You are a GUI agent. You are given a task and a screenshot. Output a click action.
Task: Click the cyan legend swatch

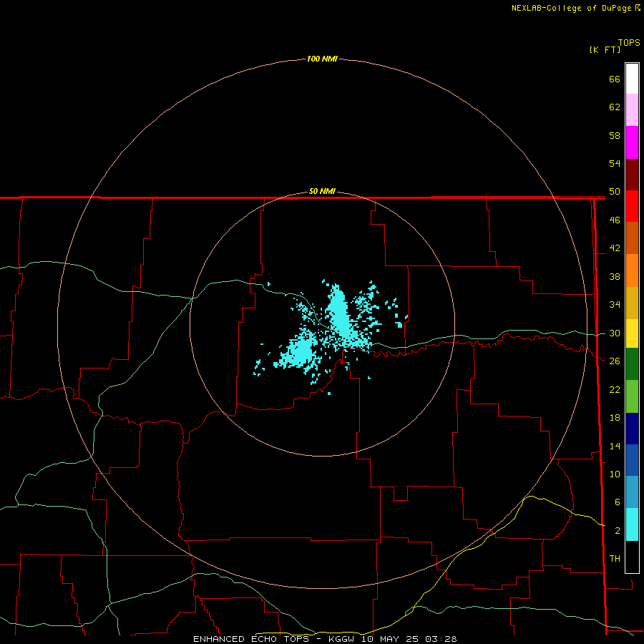(632, 525)
